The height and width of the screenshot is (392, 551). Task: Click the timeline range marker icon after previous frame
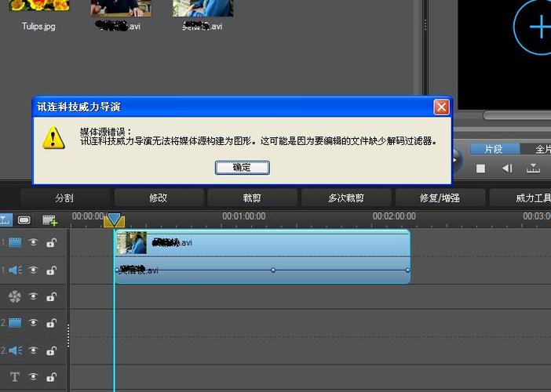[x=533, y=169]
